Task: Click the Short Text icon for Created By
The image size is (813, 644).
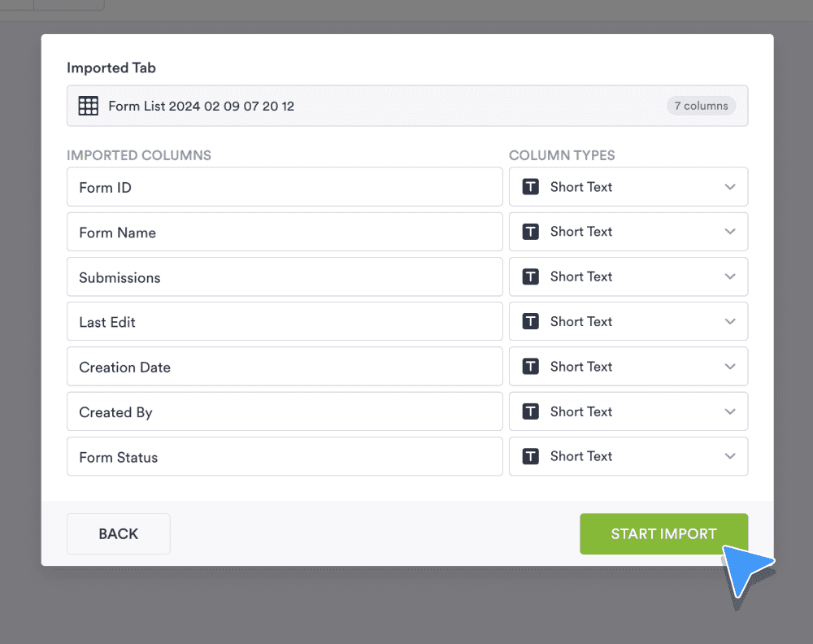Action: (x=530, y=411)
